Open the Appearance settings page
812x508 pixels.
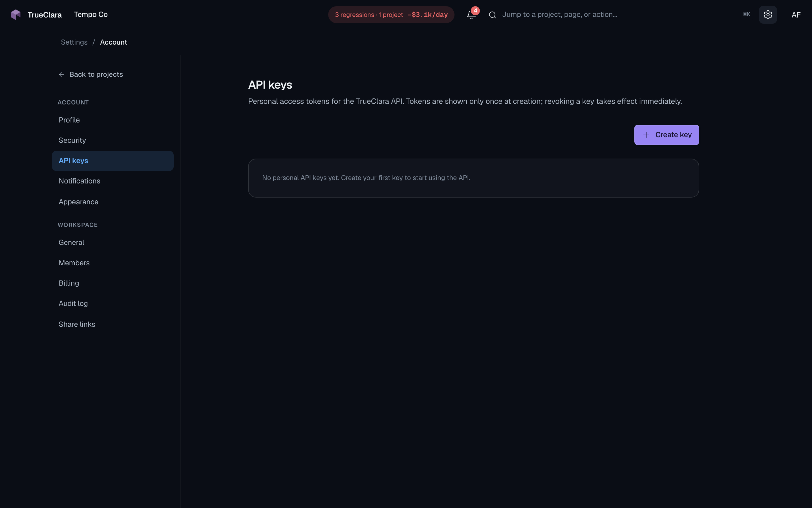(113, 202)
